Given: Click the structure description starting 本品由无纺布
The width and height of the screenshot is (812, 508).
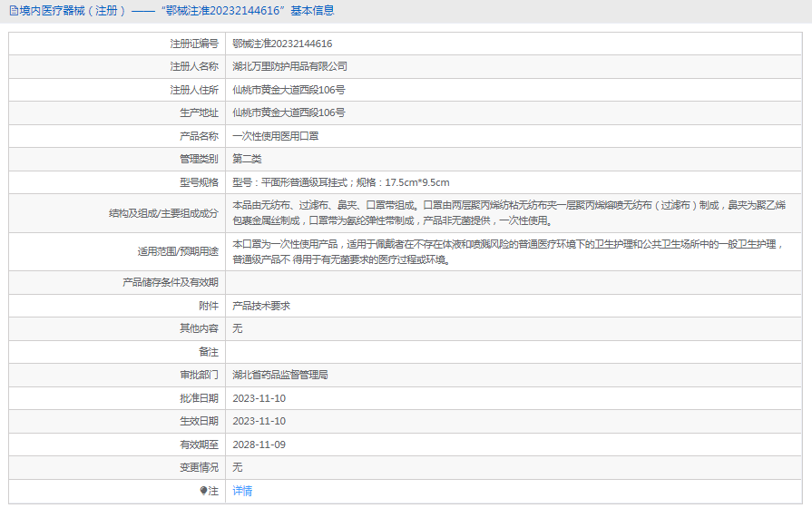Looking at the screenshot, I should [x=509, y=213].
